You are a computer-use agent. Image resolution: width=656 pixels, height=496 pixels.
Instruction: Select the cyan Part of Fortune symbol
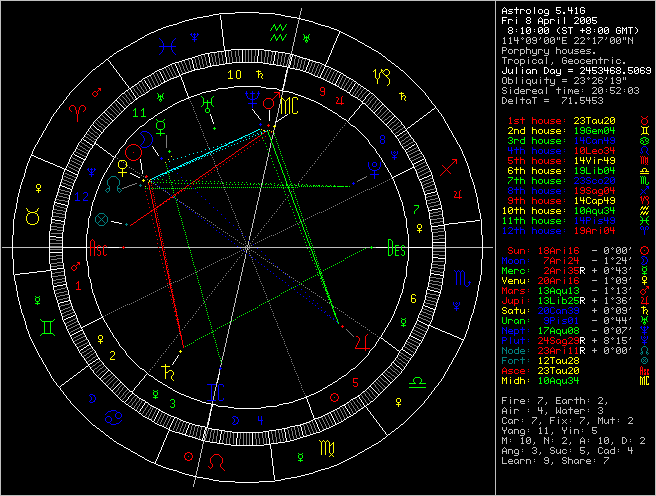(x=101, y=218)
